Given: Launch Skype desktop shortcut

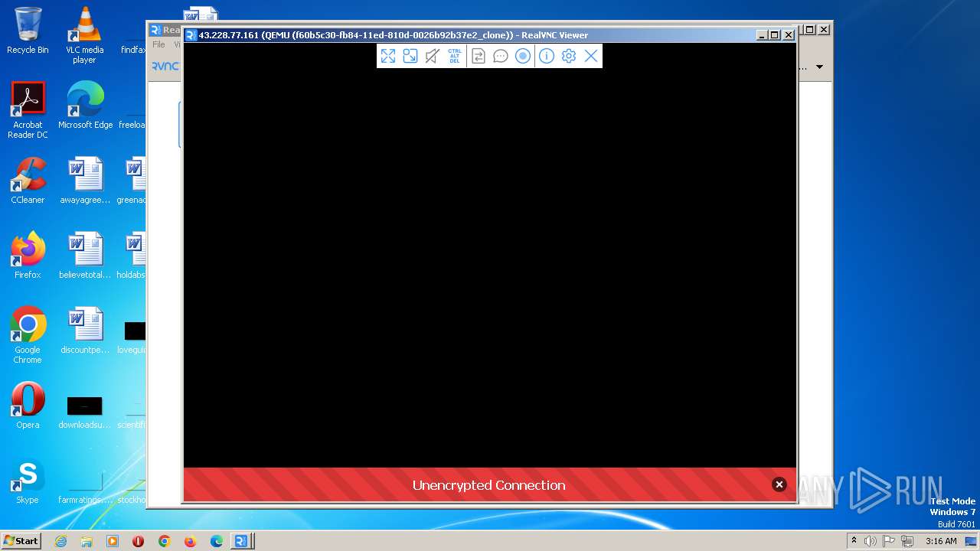Looking at the screenshot, I should click(28, 481).
